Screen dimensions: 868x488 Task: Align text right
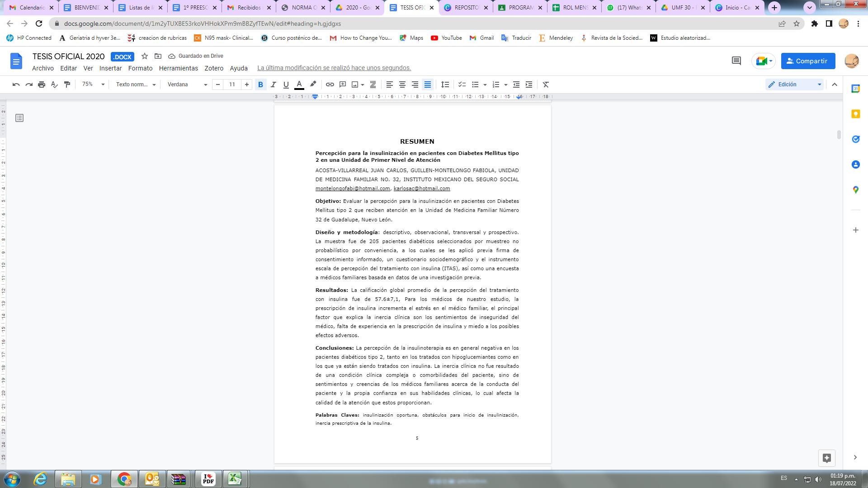(415, 84)
